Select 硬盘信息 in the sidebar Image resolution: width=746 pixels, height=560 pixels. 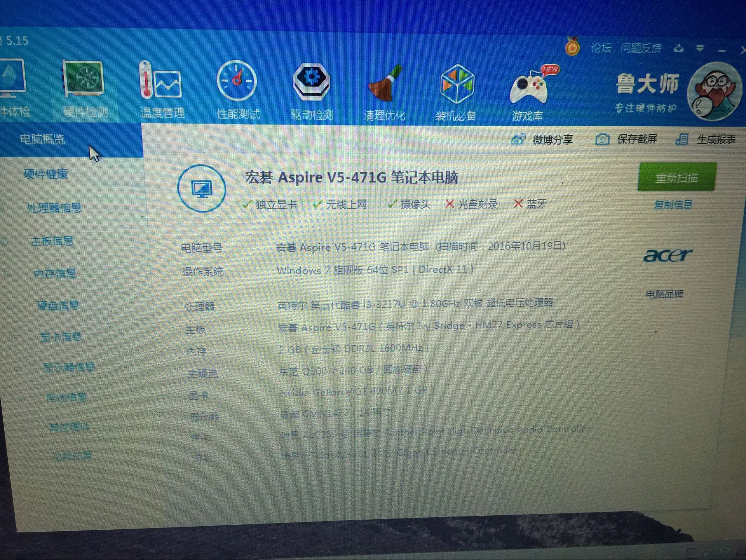pos(58,305)
